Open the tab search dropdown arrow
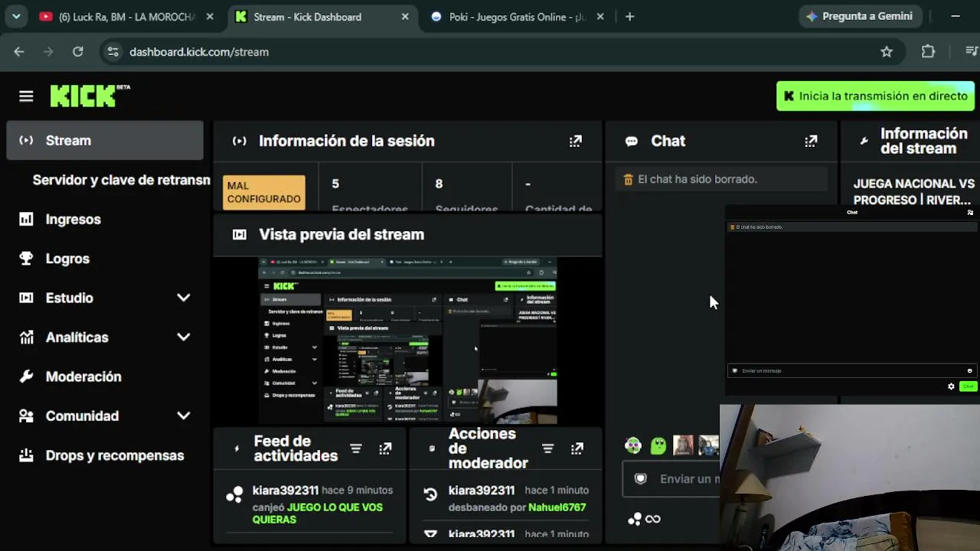980x551 pixels. coord(16,17)
